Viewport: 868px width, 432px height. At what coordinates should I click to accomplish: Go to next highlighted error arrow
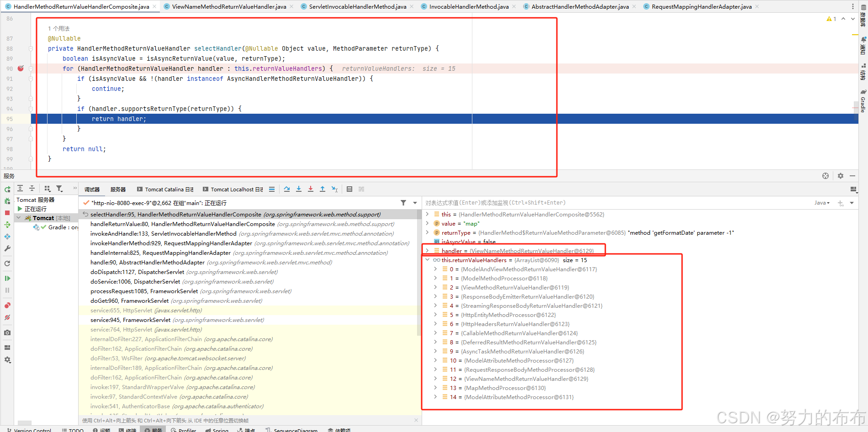853,19
